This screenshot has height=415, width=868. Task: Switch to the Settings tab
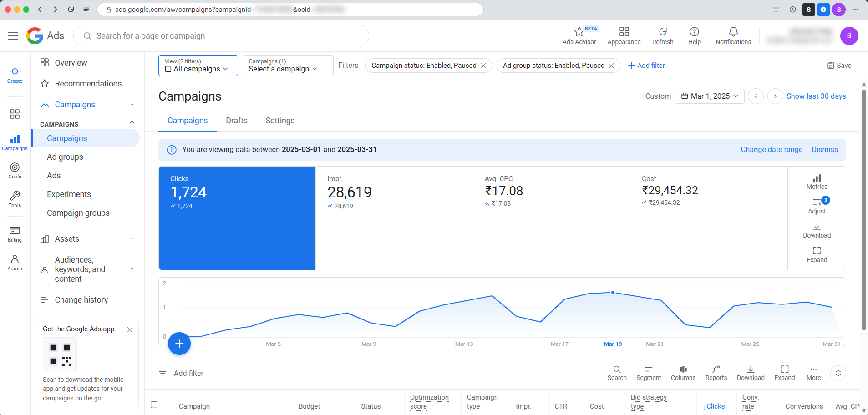pos(280,121)
